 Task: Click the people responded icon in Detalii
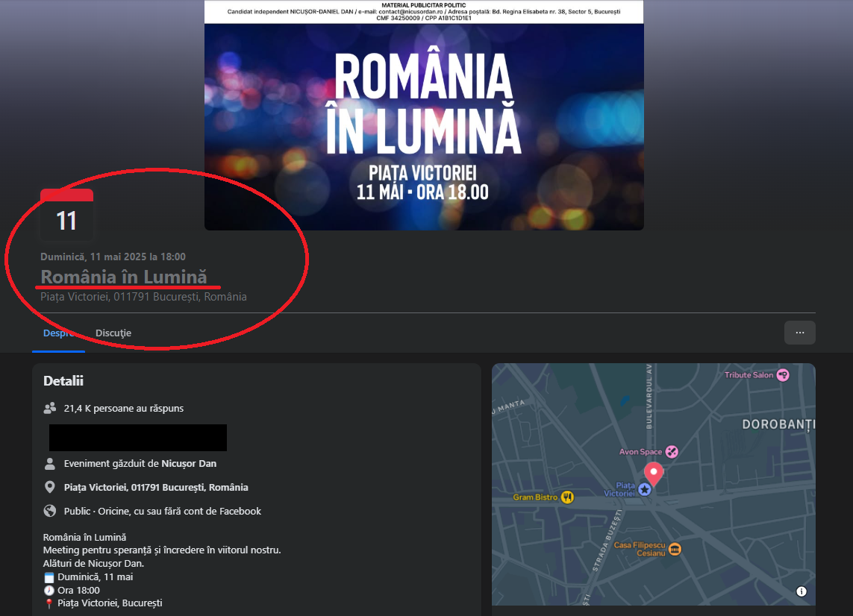(x=50, y=408)
